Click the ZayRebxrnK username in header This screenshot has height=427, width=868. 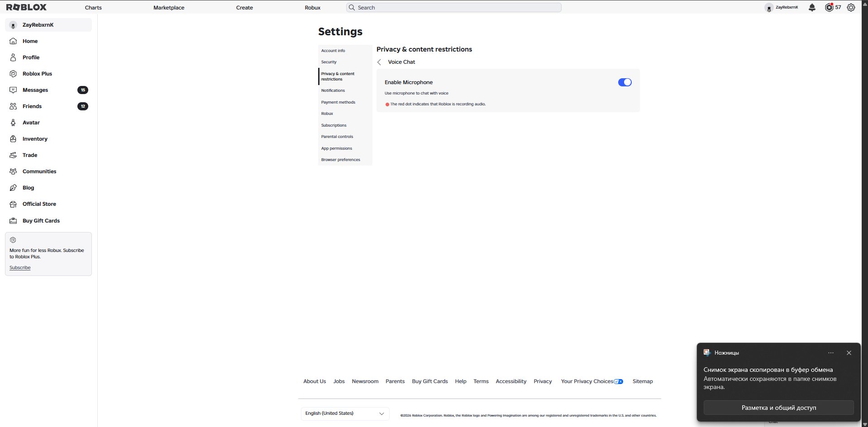pyautogui.click(x=787, y=8)
